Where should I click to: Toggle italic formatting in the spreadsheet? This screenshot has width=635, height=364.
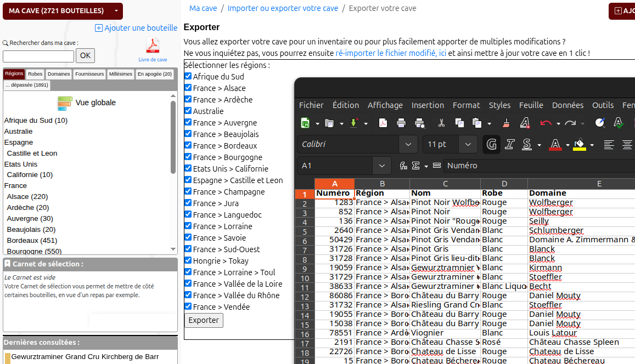509,144
